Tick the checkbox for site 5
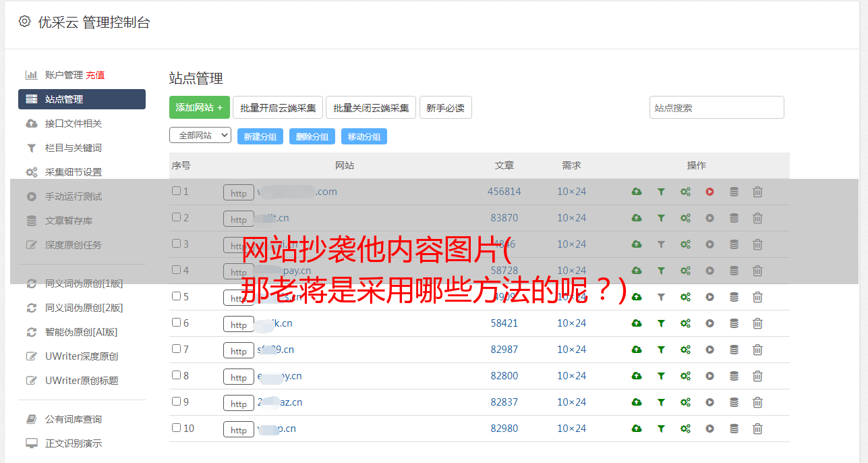The height and width of the screenshot is (463, 868). coord(176,296)
